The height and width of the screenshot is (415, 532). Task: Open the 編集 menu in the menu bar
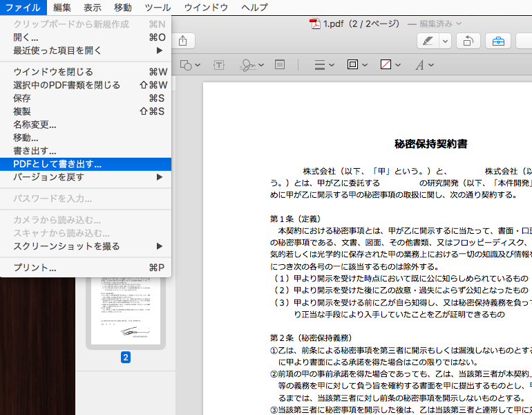tap(62, 7)
